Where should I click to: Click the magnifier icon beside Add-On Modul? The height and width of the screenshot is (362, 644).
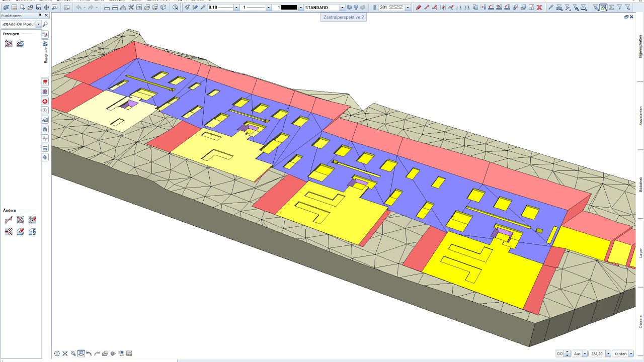coord(45,24)
